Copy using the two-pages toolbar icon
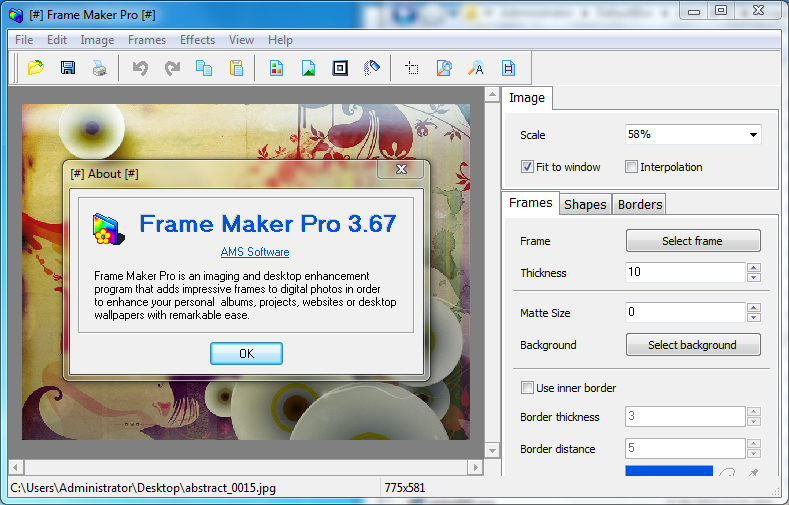Image resolution: width=789 pixels, height=505 pixels. click(204, 67)
